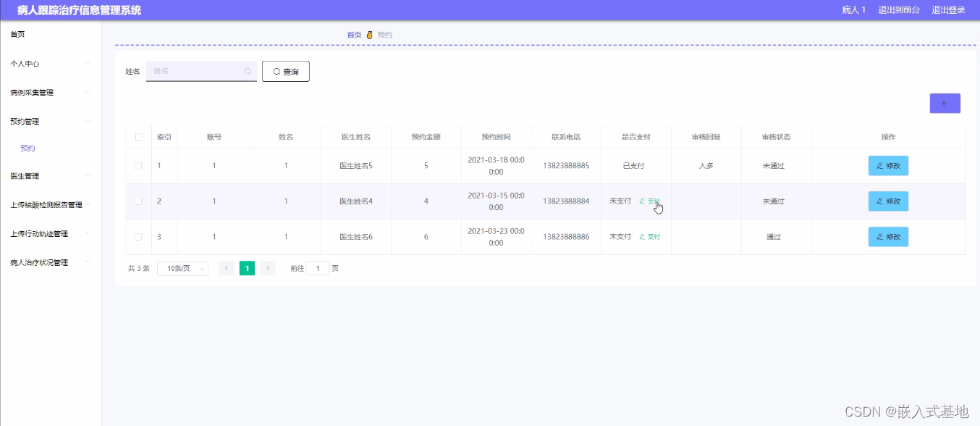The width and height of the screenshot is (980, 426).
Task: Check the checkbox for row 1
Action: 138,166
